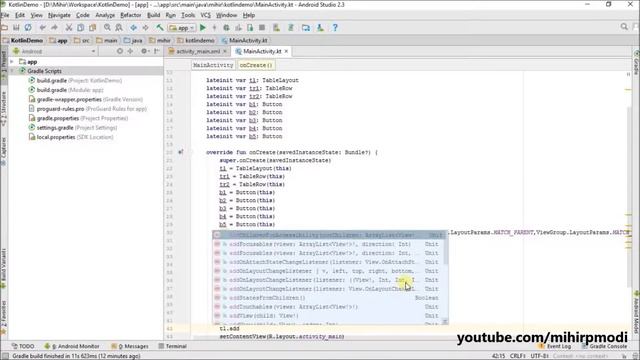Click the src breadcrumb folder
640x360 pixels.
pos(82,40)
